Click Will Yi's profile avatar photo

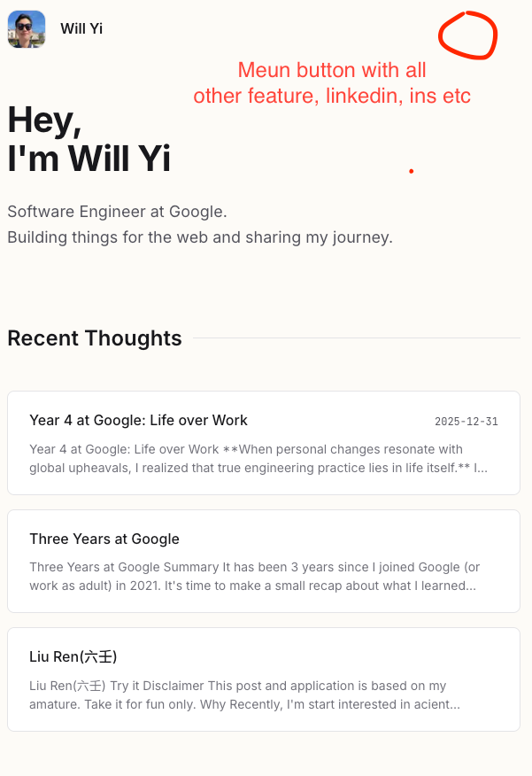[x=27, y=28]
